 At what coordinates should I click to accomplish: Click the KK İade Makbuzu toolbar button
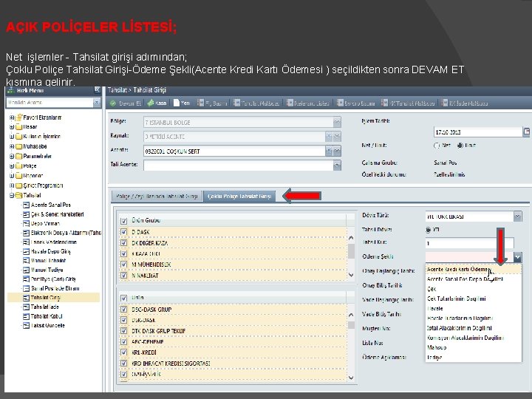point(465,103)
